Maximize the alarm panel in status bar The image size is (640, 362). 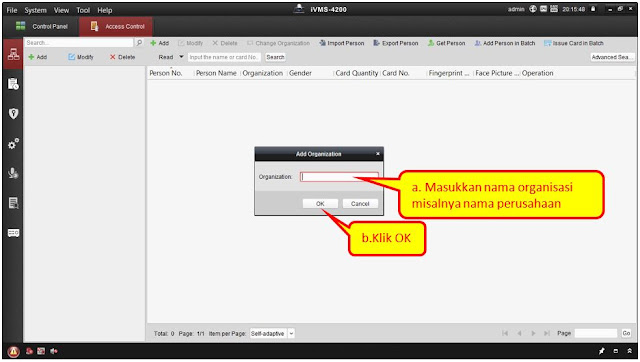pyautogui.click(x=616, y=351)
